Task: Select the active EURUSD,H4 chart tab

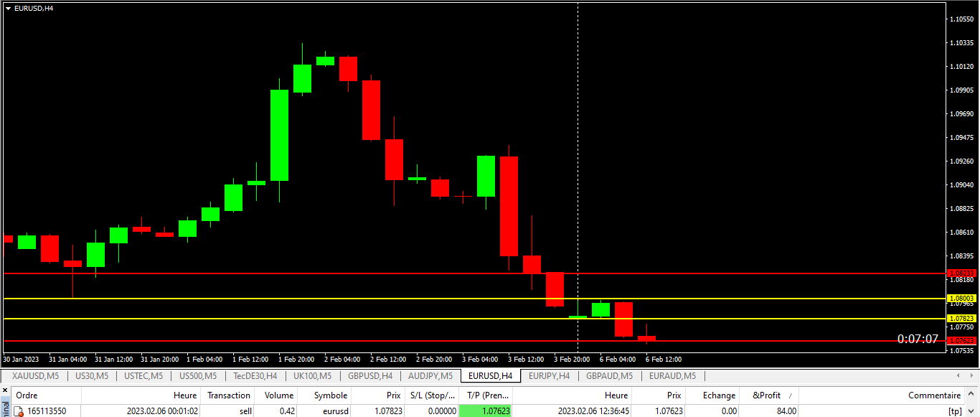Action: click(x=491, y=375)
